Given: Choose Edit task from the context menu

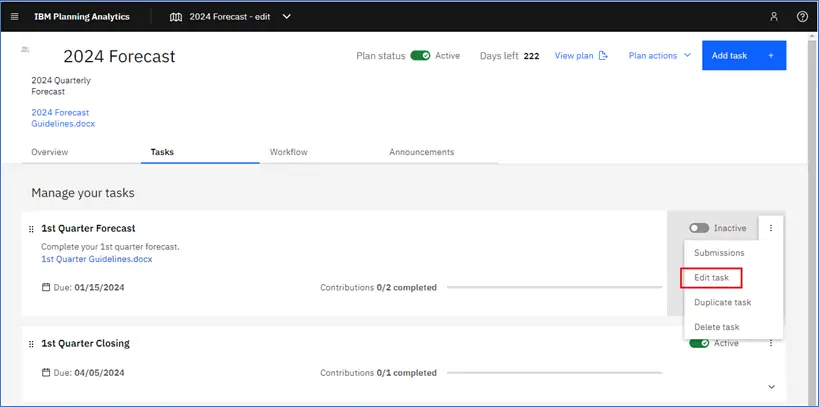Looking at the screenshot, I should 711,278.
